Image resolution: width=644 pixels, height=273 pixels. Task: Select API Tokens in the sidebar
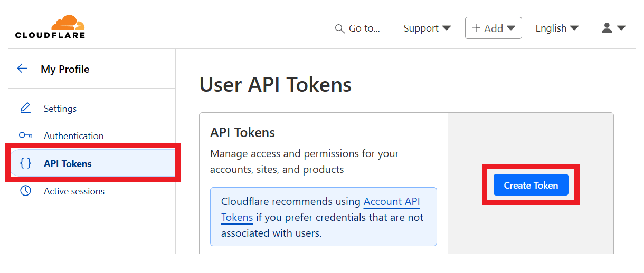tap(93, 163)
